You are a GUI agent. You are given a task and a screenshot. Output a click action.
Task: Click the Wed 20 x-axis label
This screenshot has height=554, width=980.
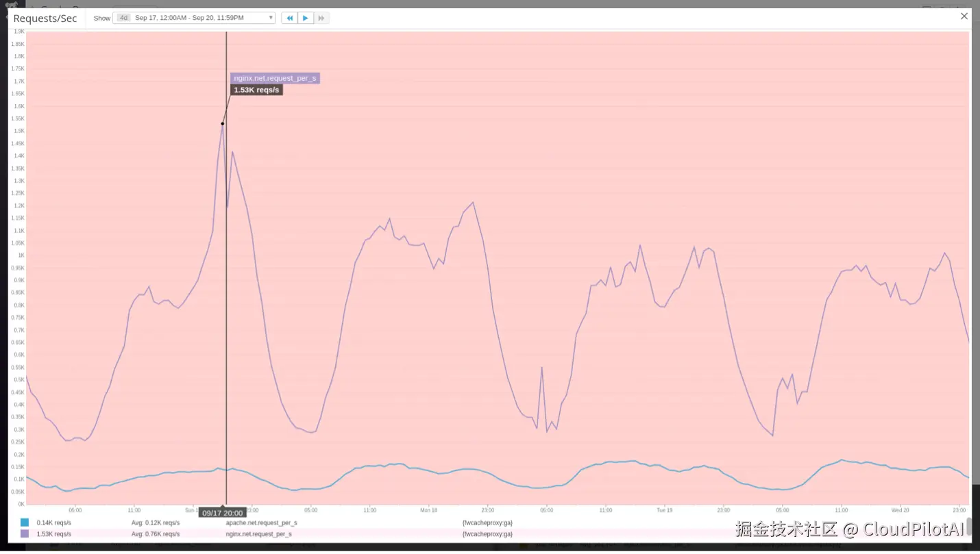click(900, 510)
